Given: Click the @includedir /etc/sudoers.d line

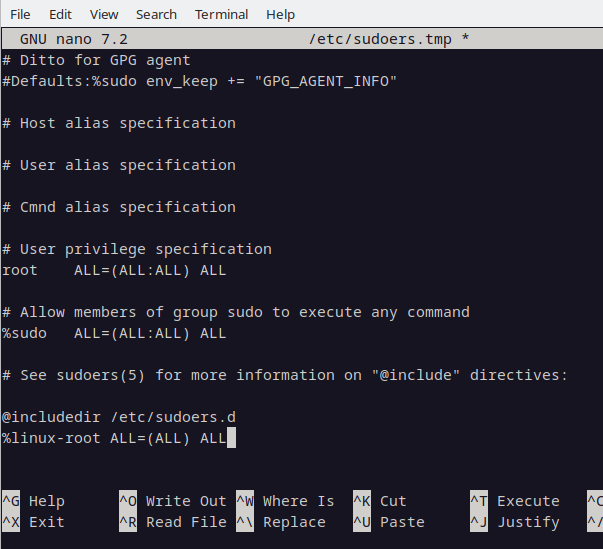Looking at the screenshot, I should (x=119, y=417).
